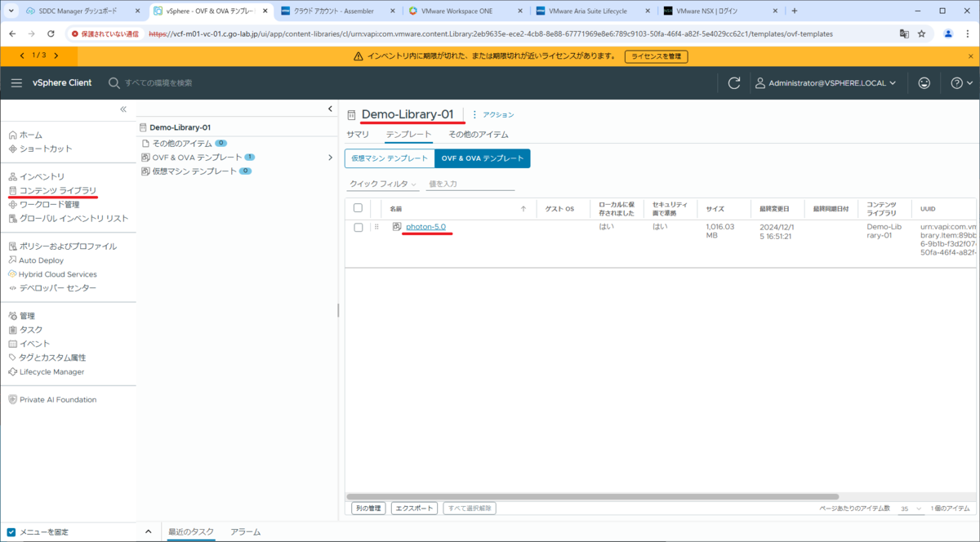The image size is (980, 542).
Task: Switch to VMware Workspace ONE browser tab
Action: point(465,11)
